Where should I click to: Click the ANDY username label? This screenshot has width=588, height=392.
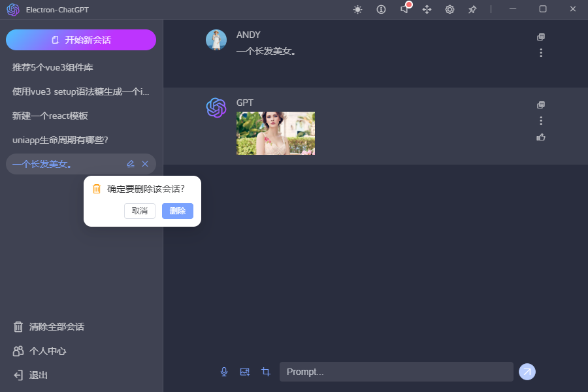pyautogui.click(x=248, y=35)
